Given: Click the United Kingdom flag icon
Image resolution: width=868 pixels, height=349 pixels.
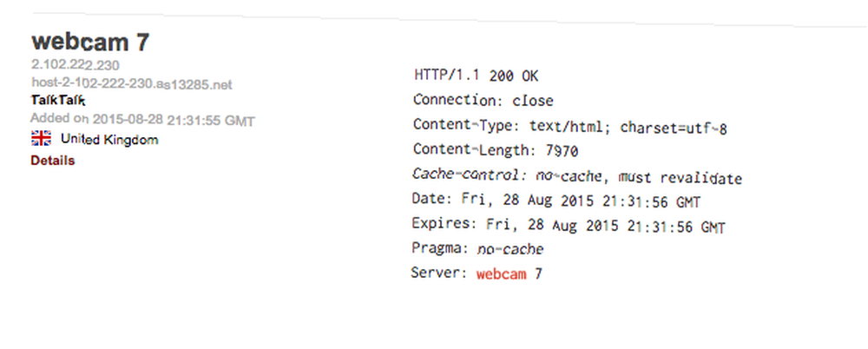Looking at the screenshot, I should pos(42,139).
